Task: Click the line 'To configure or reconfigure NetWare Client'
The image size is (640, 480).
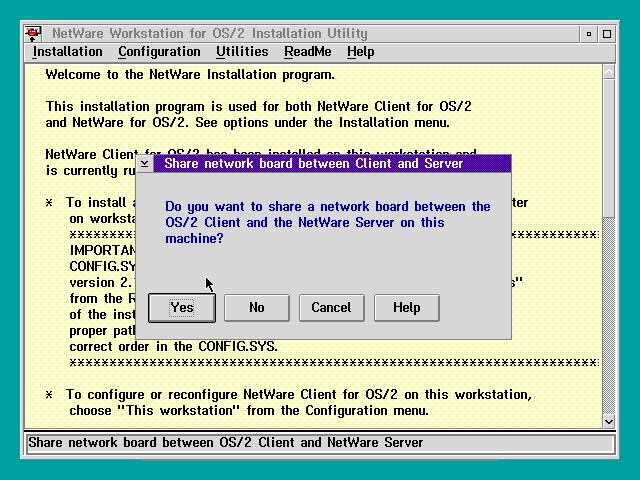Action: 299,395
